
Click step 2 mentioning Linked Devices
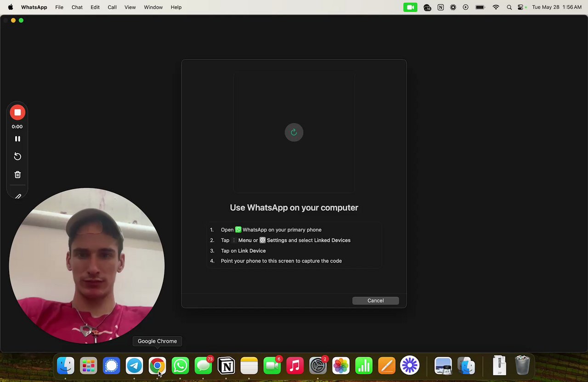(x=280, y=240)
